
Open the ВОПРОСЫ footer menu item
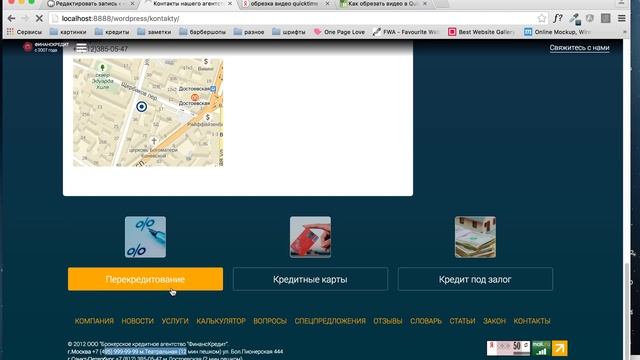[270, 321]
